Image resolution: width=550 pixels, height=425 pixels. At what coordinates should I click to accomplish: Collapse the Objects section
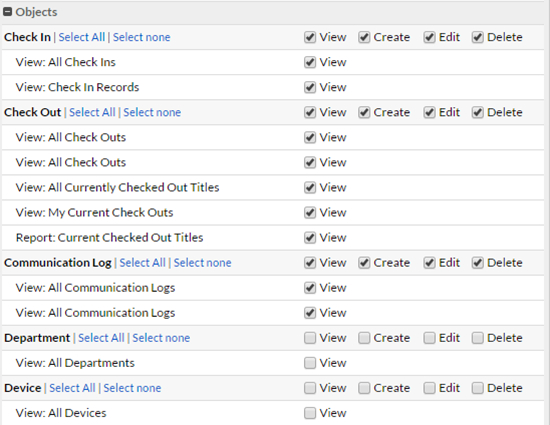pyautogui.click(x=7, y=12)
